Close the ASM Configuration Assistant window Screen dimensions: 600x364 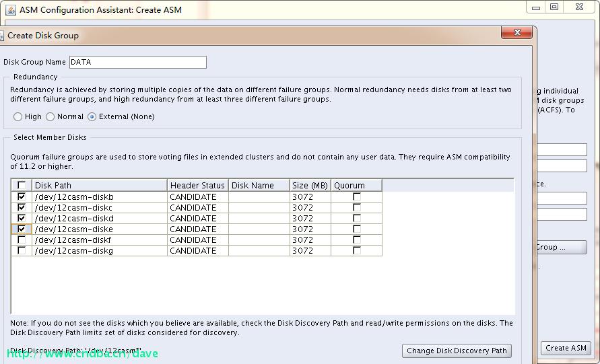579,7
